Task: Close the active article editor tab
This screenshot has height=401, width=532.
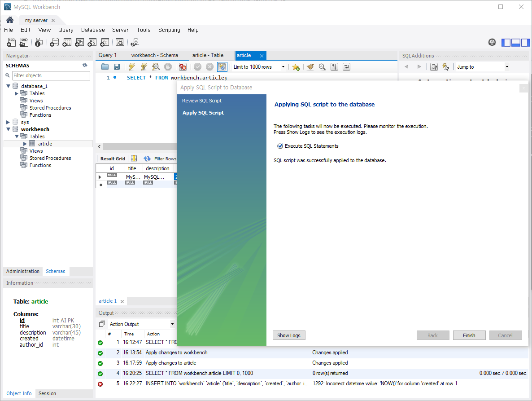Action: click(x=262, y=56)
